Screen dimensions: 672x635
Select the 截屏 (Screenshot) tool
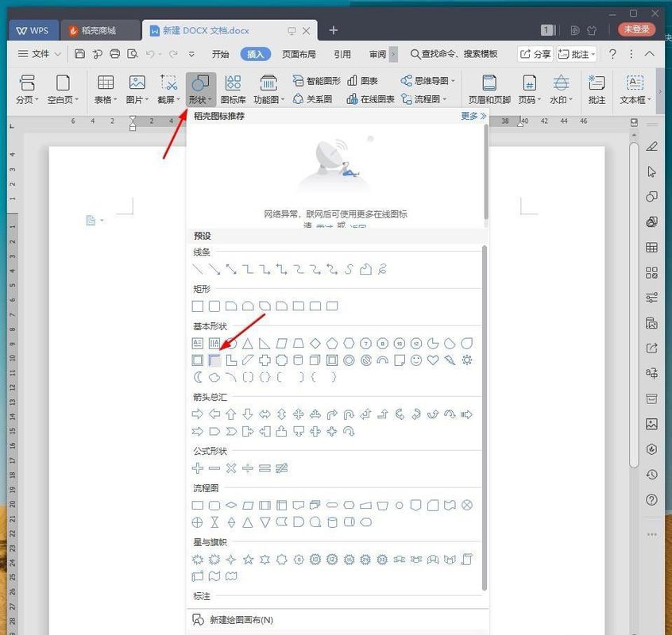point(167,87)
